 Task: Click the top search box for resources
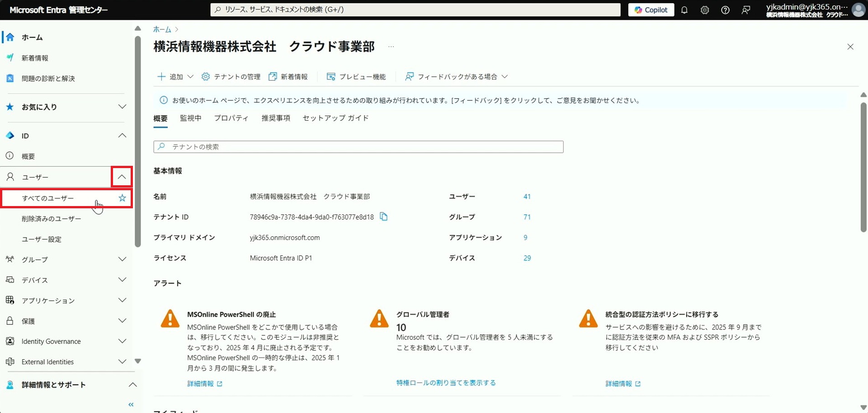415,9
